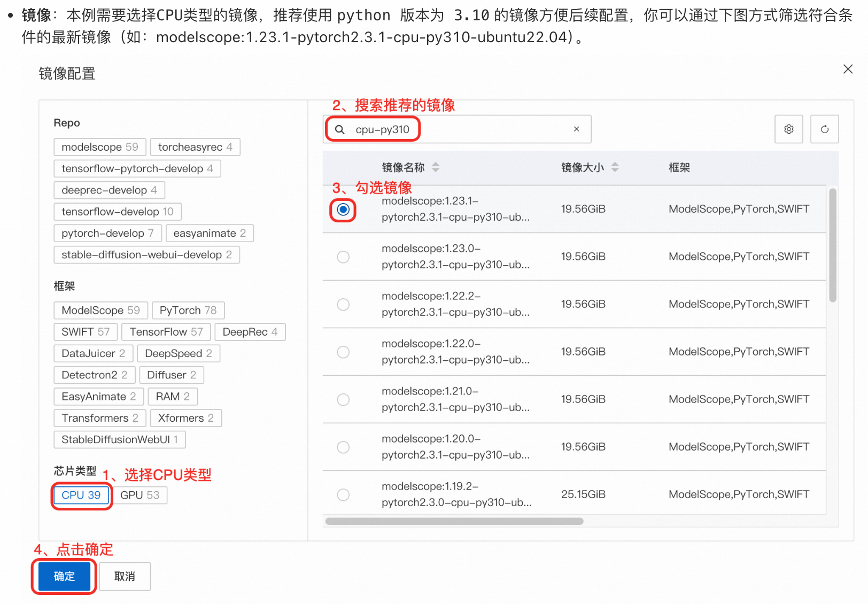Click the horizontal scrollbar below image table
The image size is (868, 604).
[x=454, y=521]
